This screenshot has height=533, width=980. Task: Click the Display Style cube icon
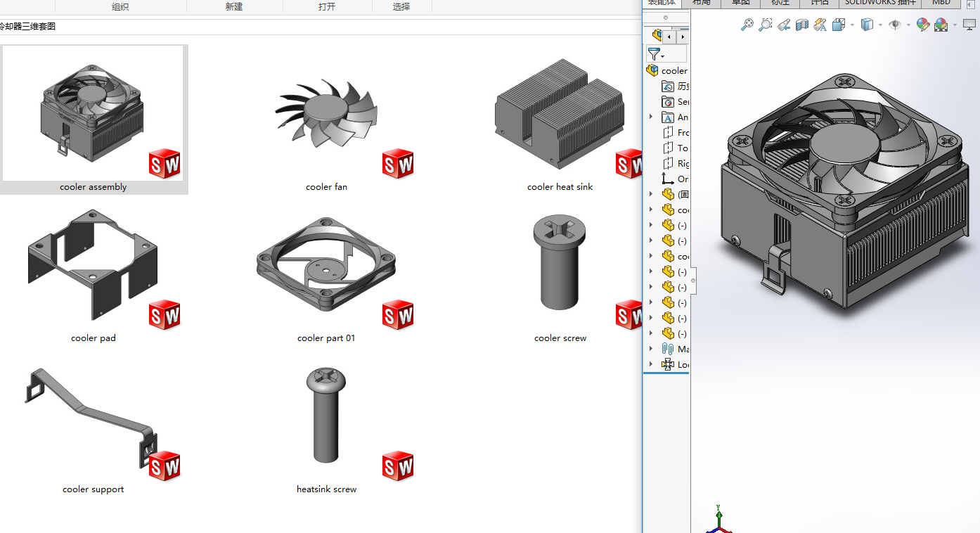(x=867, y=25)
